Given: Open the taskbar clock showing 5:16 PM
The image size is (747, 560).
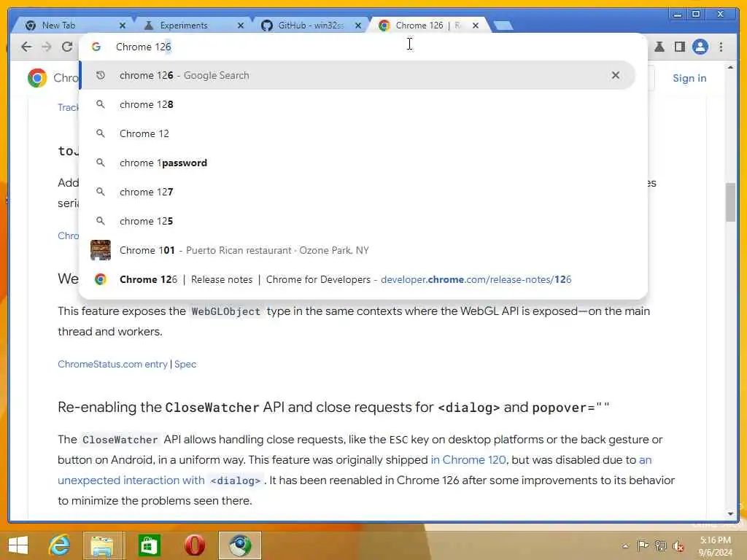Looking at the screenshot, I should point(715,546).
